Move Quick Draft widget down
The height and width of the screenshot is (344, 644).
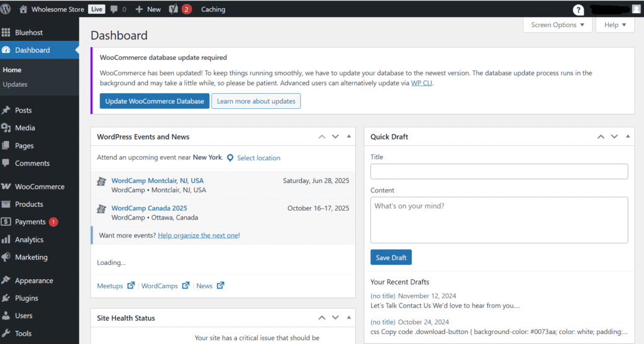614,136
